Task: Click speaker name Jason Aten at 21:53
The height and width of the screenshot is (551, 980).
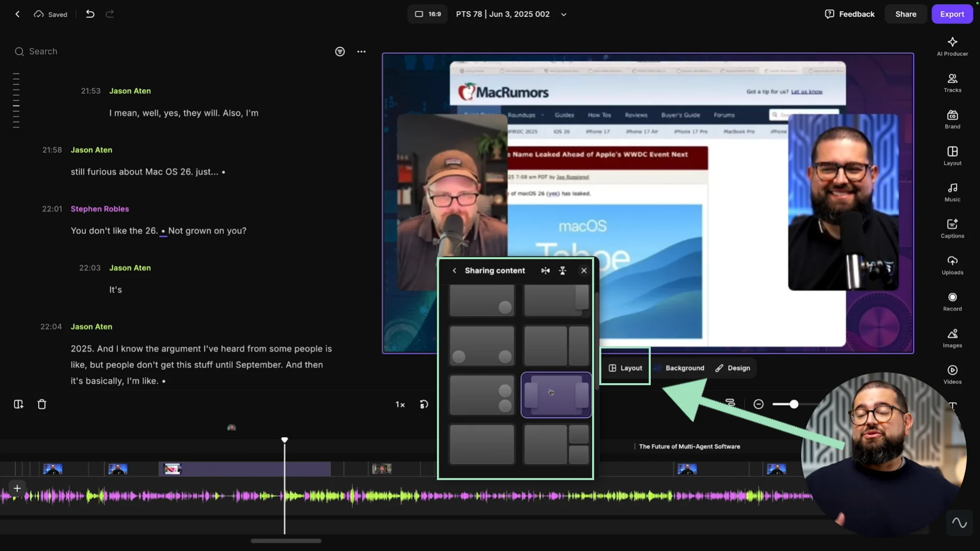Action: (130, 91)
